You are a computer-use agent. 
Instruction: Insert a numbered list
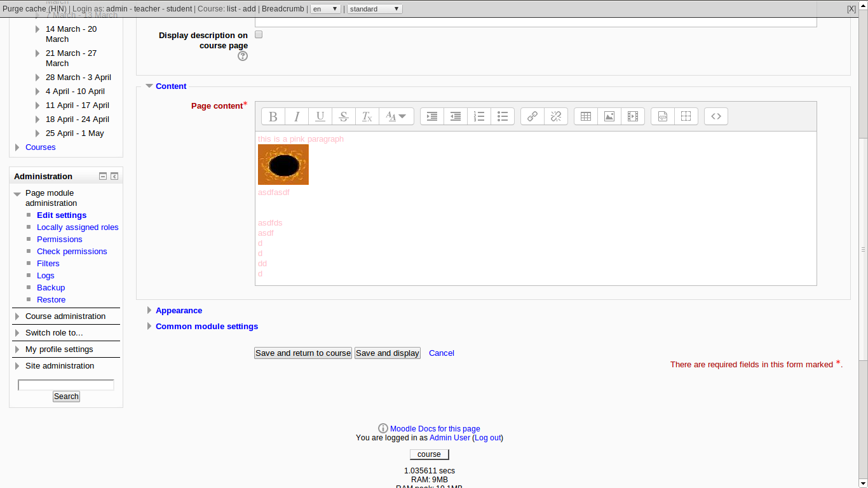[x=479, y=116]
